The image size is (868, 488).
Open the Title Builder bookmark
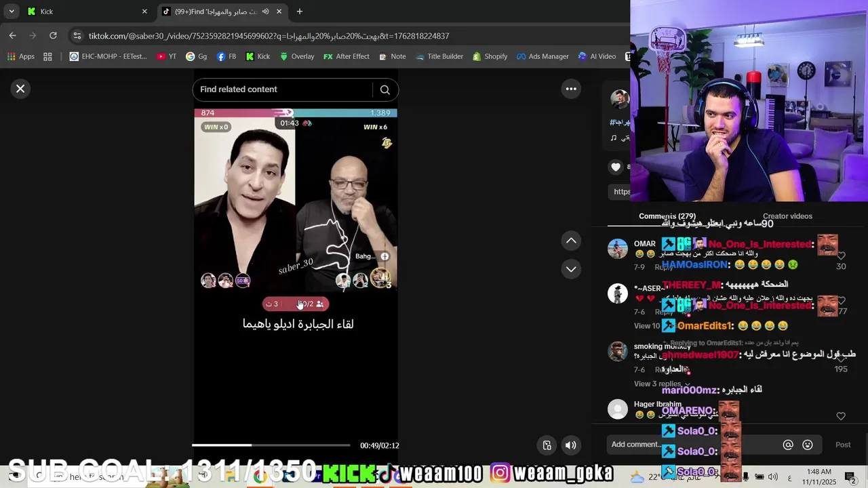[x=439, y=56]
